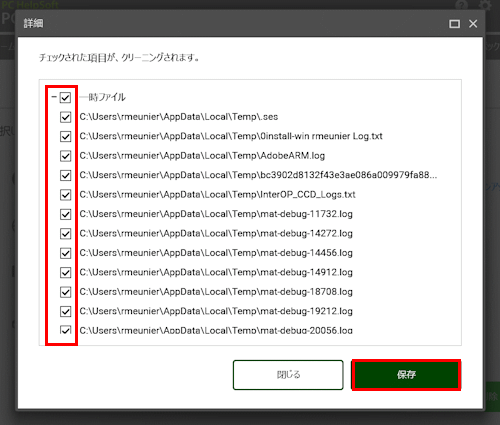This screenshot has width=500, height=425.
Task: Select the mat-debug-14272.log path row
Action: [216, 234]
